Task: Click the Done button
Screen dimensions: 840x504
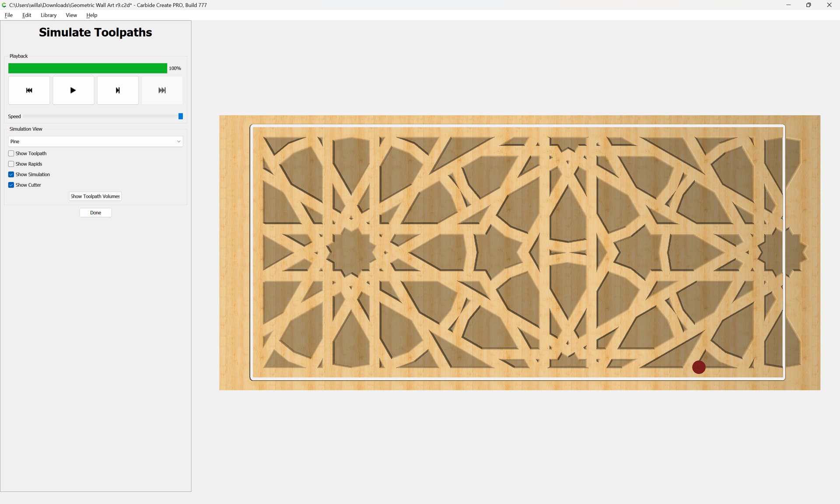Action: click(x=95, y=213)
